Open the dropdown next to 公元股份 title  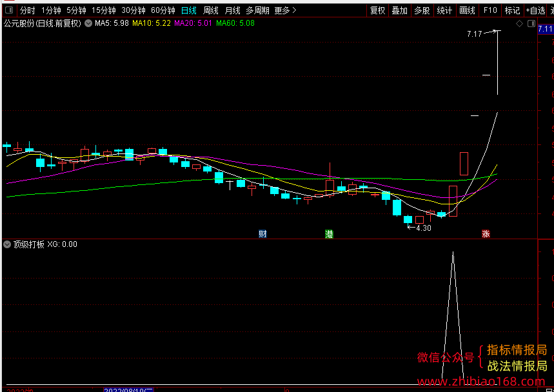point(88,24)
